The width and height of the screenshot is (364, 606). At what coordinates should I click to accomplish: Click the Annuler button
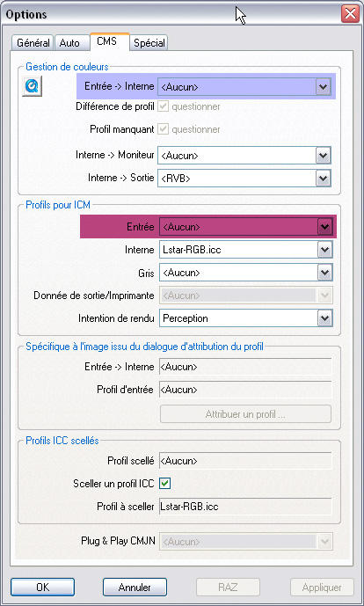[x=135, y=587]
